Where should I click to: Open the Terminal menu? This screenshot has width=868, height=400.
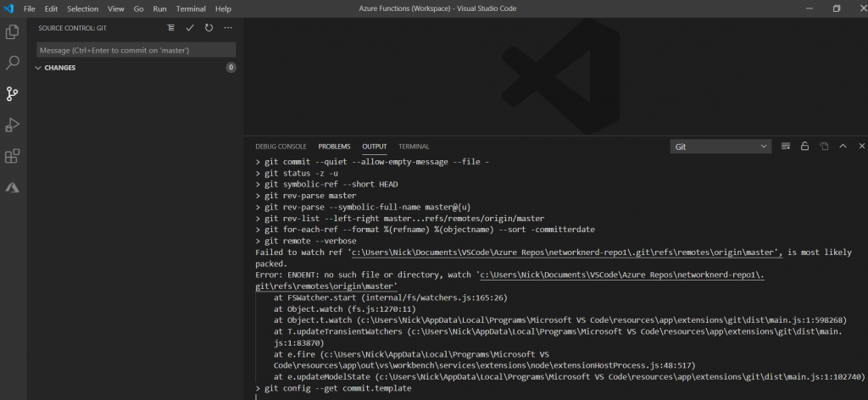click(x=191, y=8)
